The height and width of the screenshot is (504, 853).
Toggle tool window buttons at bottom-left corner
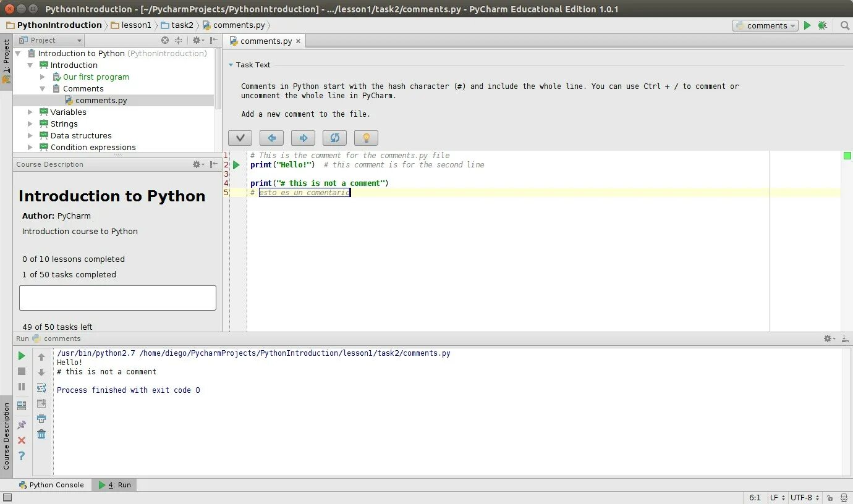[x=7, y=497]
